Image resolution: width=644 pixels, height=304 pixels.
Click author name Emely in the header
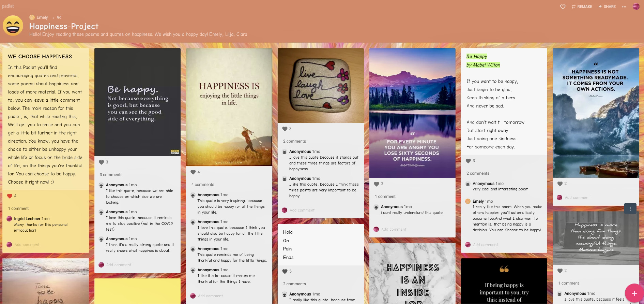click(x=42, y=17)
